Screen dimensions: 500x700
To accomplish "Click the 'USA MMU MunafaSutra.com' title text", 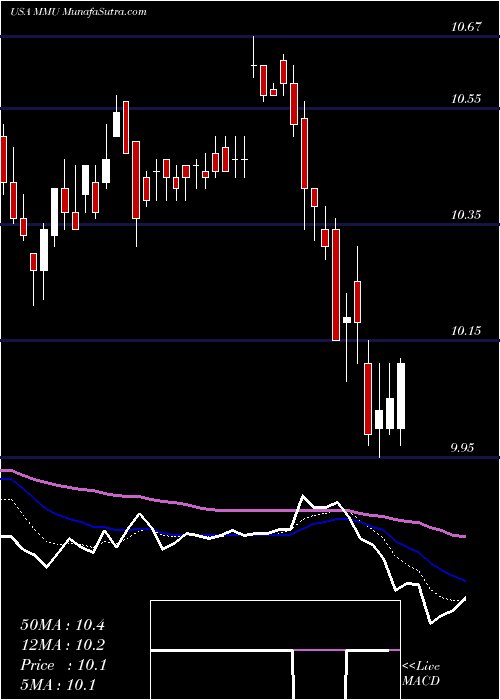I will 78,12.
